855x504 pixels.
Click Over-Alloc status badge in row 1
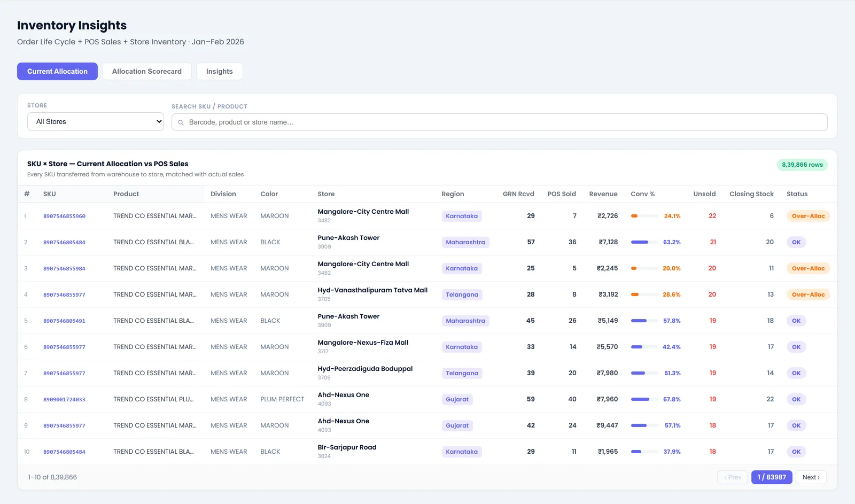808,216
